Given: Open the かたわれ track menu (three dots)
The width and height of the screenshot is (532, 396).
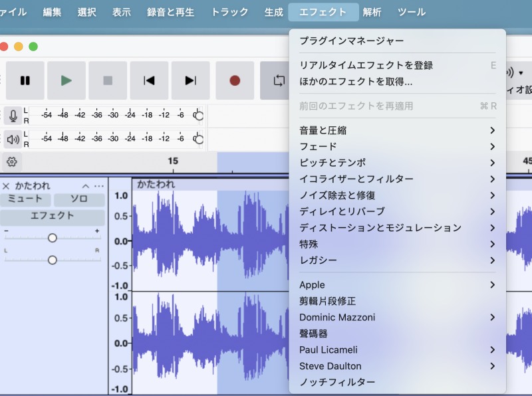Looking at the screenshot, I should pyautogui.click(x=98, y=186).
